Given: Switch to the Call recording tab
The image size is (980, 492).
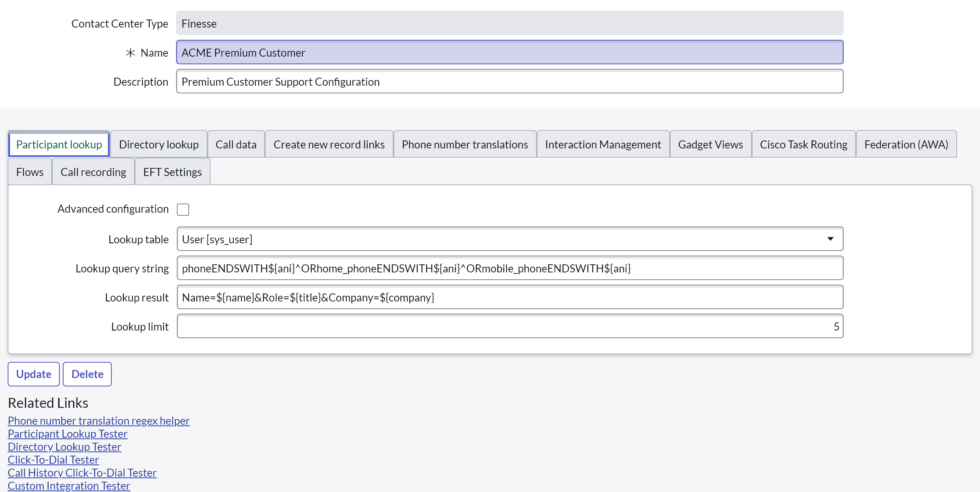Looking at the screenshot, I should [x=93, y=172].
